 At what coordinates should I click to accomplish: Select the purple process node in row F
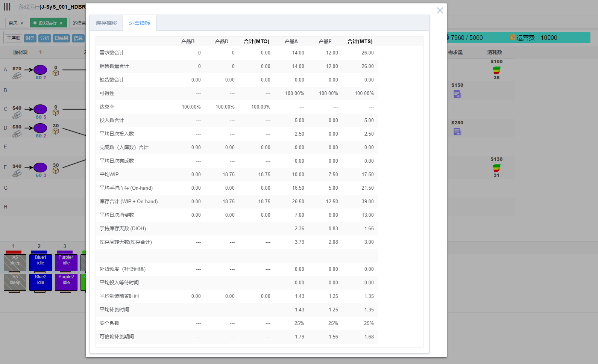point(40,168)
